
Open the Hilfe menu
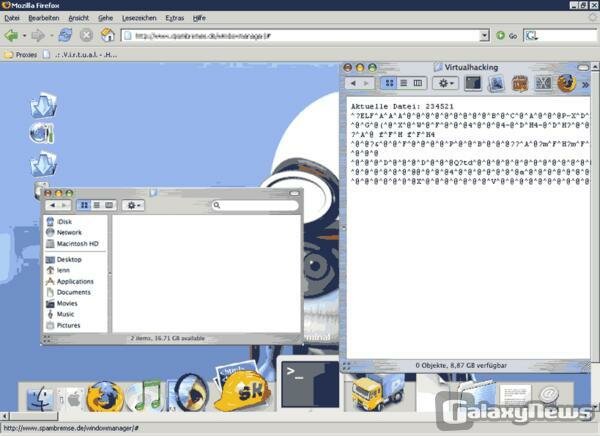(x=199, y=18)
